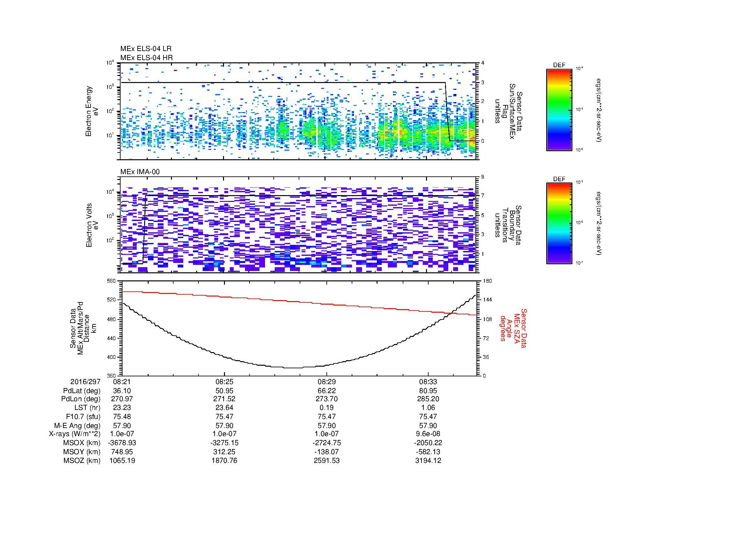Click the M-E Ang (deg) row label
The height and width of the screenshot is (534, 756).
click(x=77, y=425)
